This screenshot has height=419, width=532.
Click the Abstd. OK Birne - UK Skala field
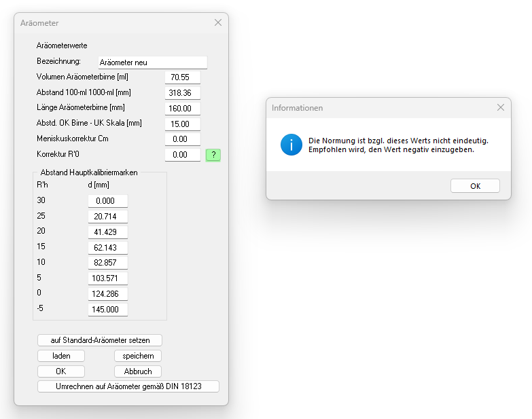pos(182,124)
